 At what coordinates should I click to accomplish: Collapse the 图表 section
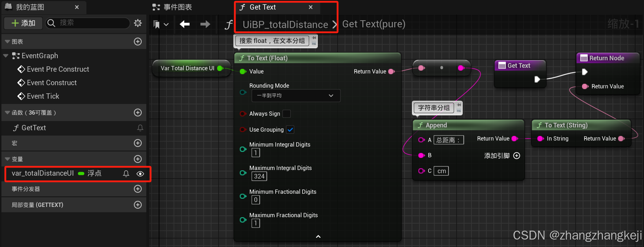click(x=7, y=42)
